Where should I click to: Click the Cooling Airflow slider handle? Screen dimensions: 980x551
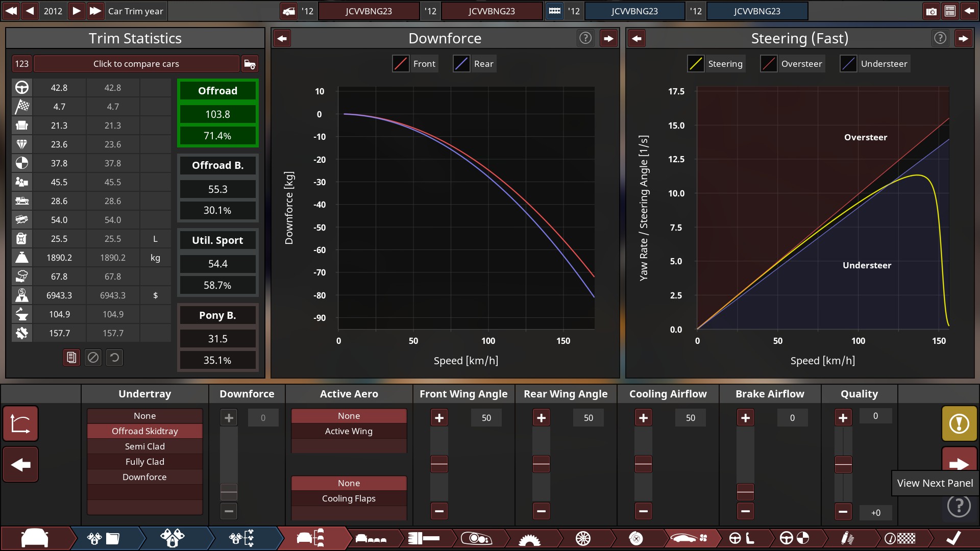pos(643,464)
